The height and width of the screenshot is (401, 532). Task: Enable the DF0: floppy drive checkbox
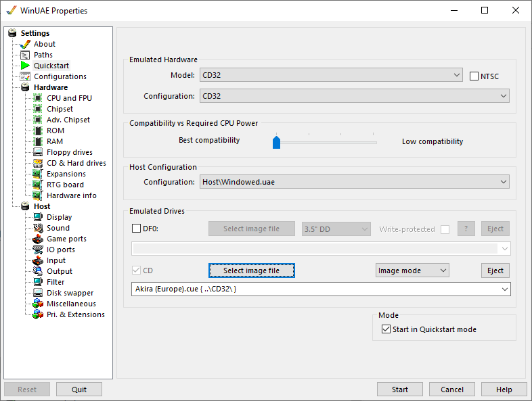coord(136,228)
